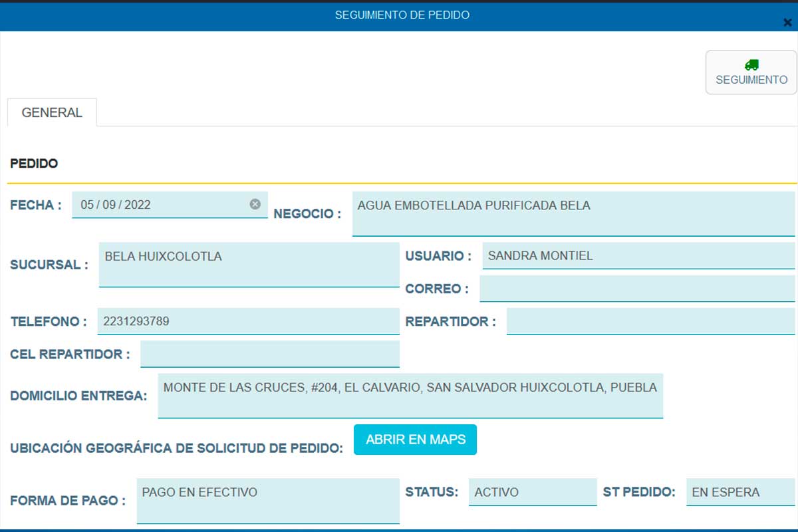
Task: Click the REPARTIDOR : label
Action: [451, 322]
